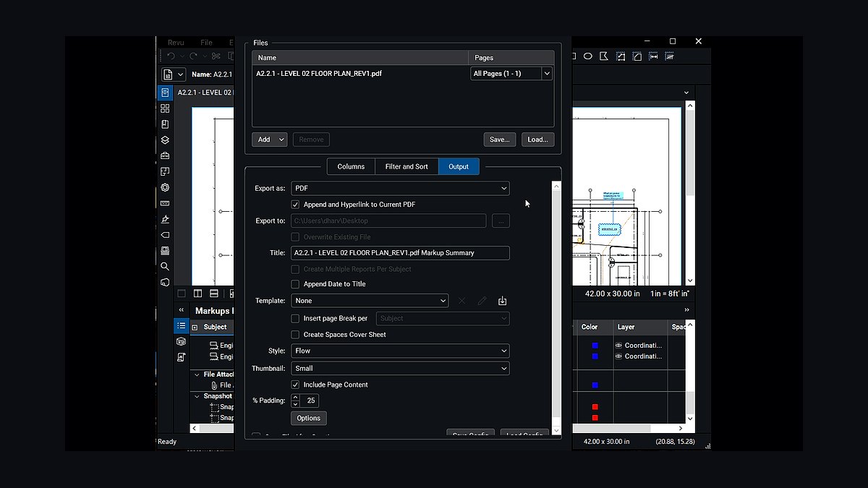This screenshot has width=868, height=488.
Task: Switch to the Columns tab
Action: [x=351, y=166]
